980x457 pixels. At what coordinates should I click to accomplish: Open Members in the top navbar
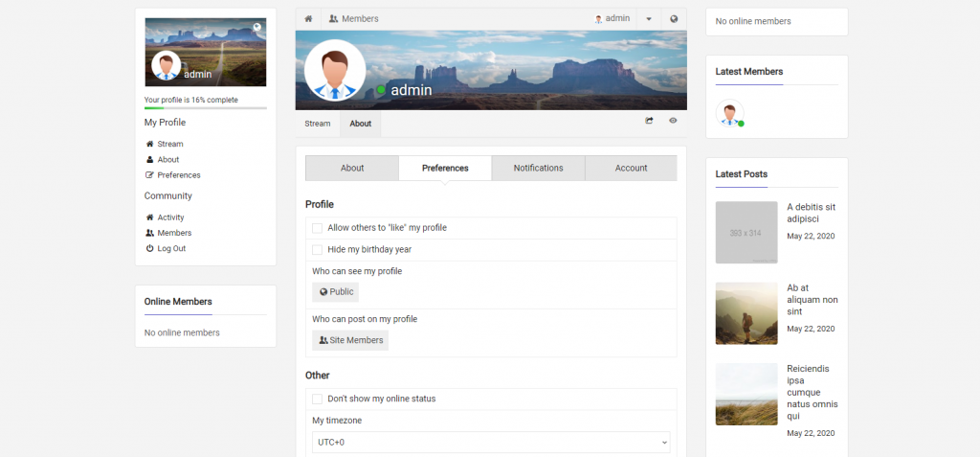tap(354, 19)
